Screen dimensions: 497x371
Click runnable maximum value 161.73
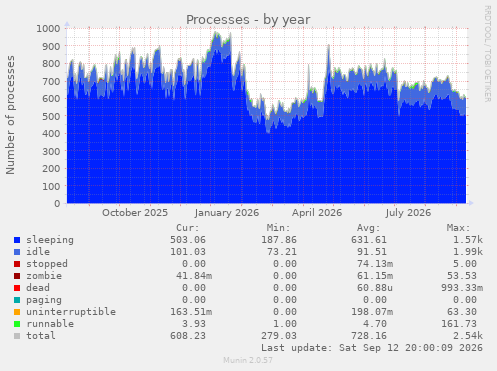click(459, 324)
